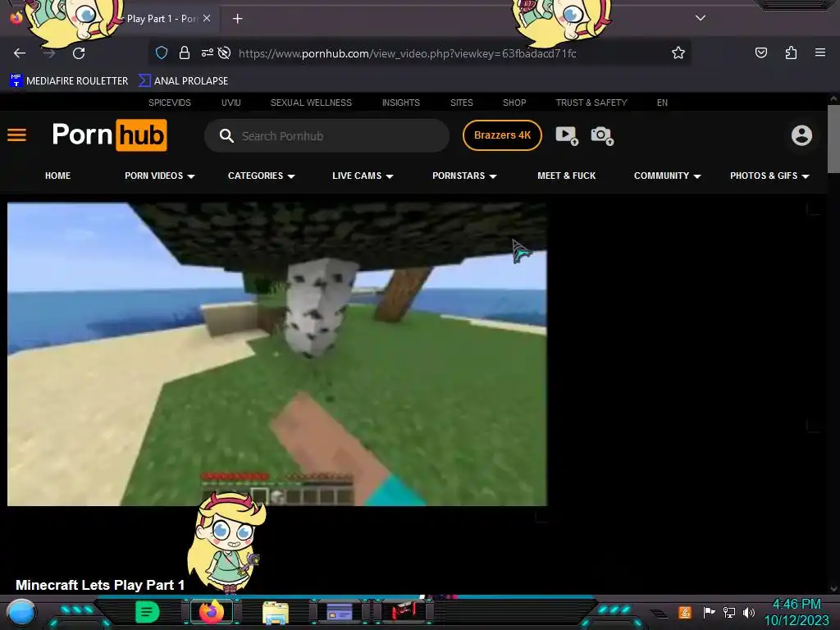Open a new browser tab
The image size is (840, 630).
[237, 19]
